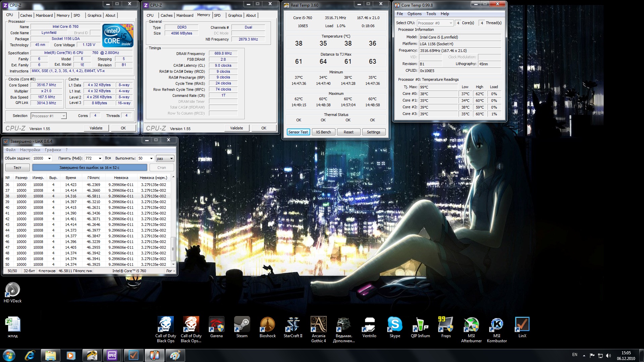Launch the Fraps shortcut
The height and width of the screenshot is (362, 644).
tap(446, 327)
